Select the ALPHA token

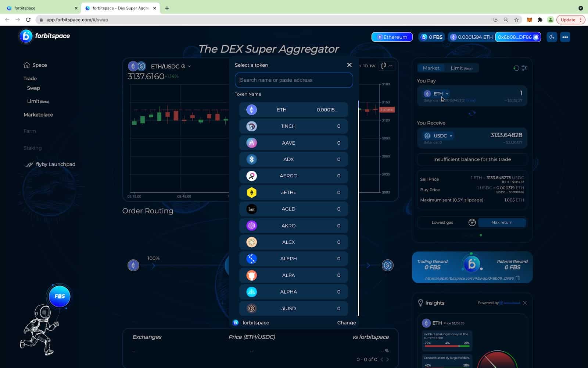point(293,292)
